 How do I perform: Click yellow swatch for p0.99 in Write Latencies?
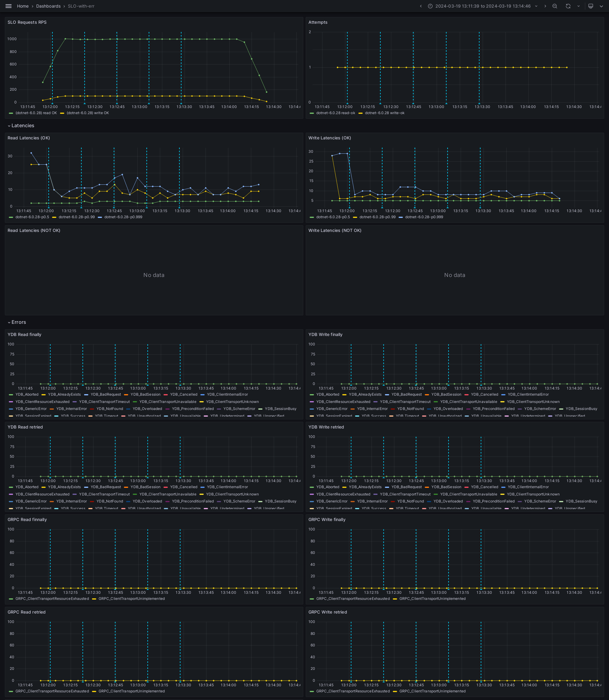pos(355,217)
